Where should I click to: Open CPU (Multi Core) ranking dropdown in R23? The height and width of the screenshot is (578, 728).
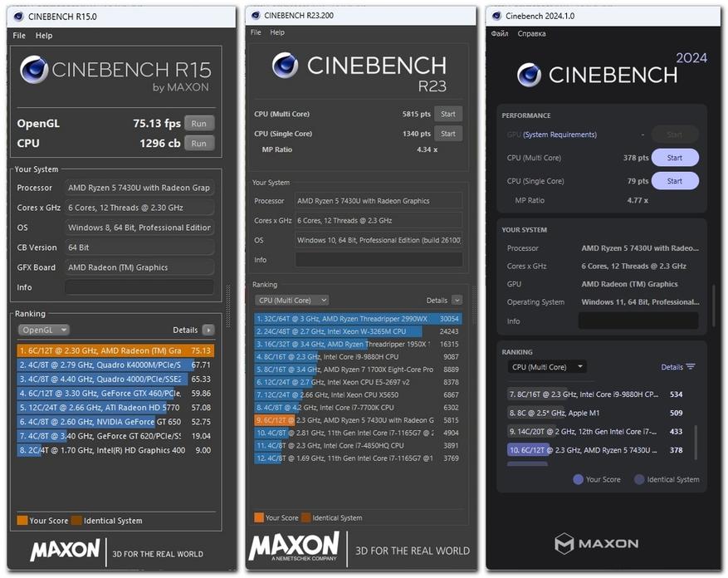coord(291,300)
